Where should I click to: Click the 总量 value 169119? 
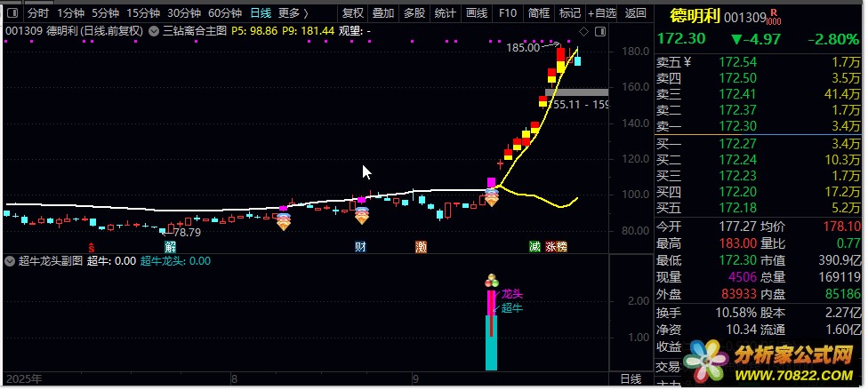(840, 277)
